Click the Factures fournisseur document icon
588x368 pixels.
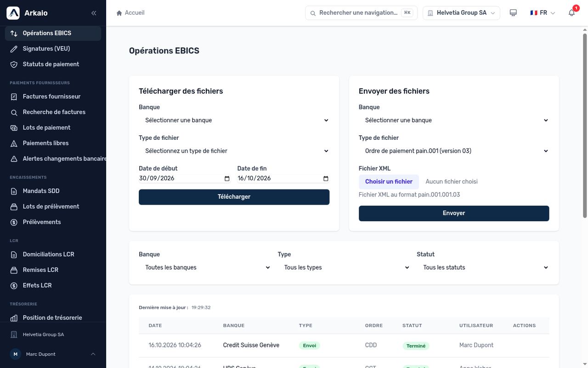click(x=14, y=97)
